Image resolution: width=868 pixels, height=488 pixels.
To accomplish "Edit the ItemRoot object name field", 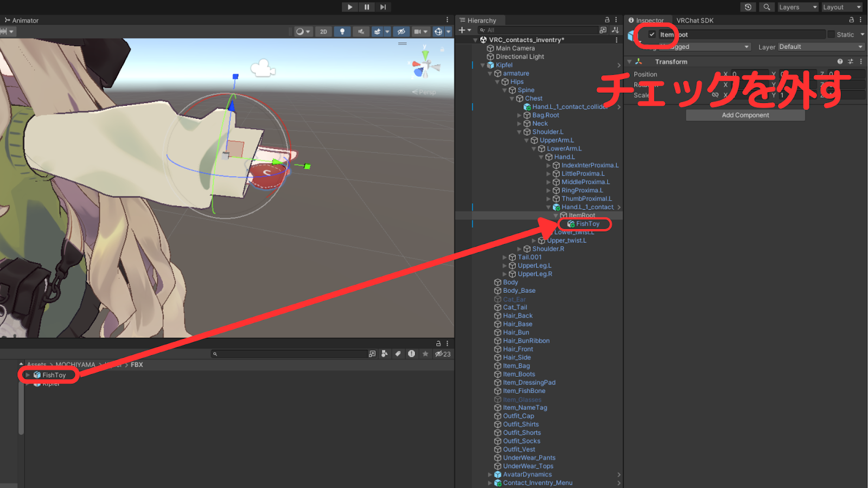I will click(742, 34).
